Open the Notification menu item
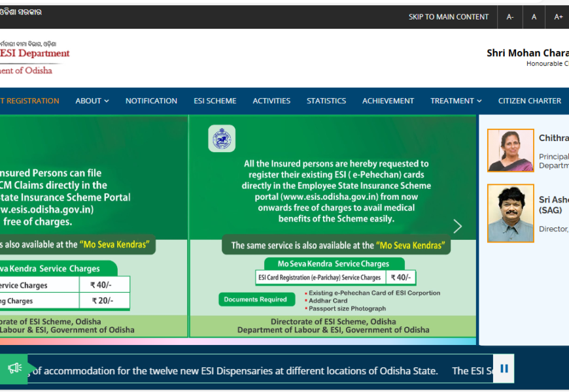Screen dimensions: 569x392 (x=151, y=101)
